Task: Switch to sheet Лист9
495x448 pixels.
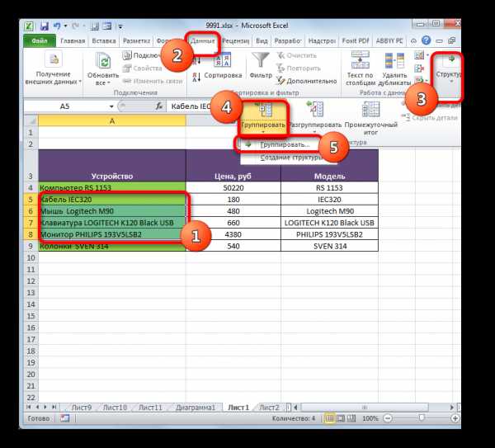Action: coord(82,408)
